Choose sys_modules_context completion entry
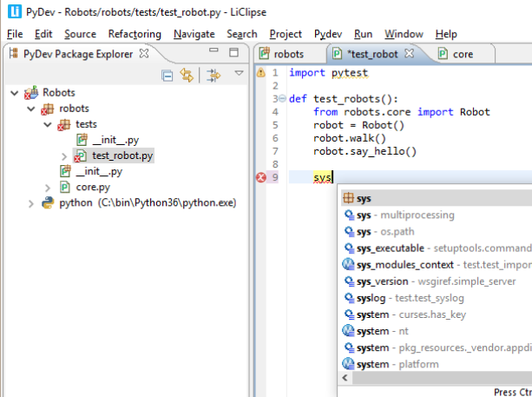 click(x=436, y=265)
